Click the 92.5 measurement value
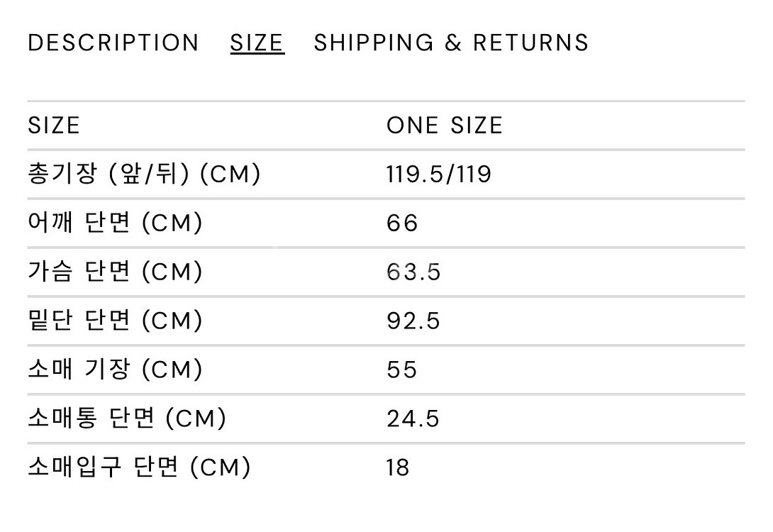The height and width of the screenshot is (532, 773). coord(414,321)
